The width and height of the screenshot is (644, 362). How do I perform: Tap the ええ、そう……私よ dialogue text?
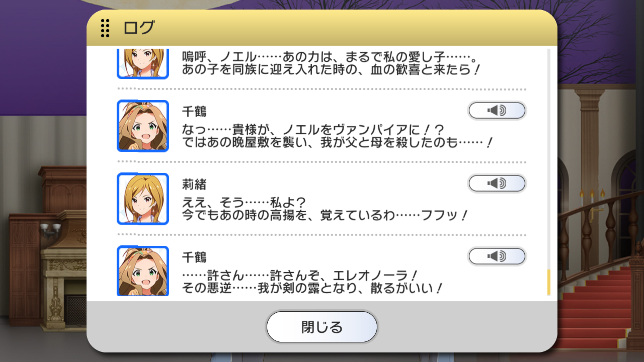coord(325,209)
